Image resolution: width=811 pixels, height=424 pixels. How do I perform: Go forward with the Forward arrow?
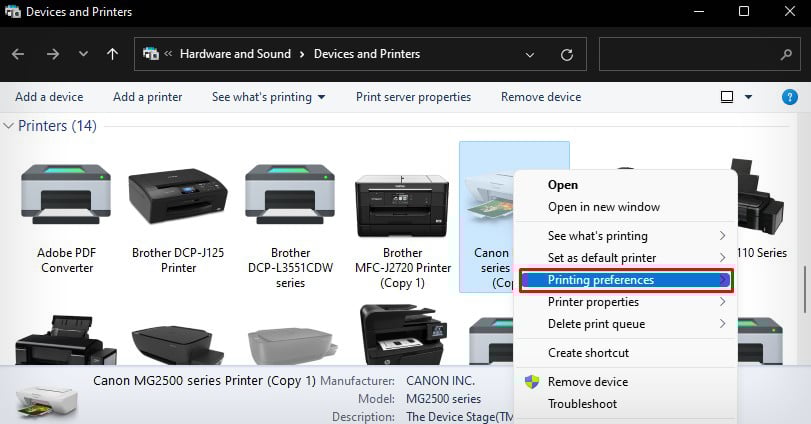(x=52, y=54)
